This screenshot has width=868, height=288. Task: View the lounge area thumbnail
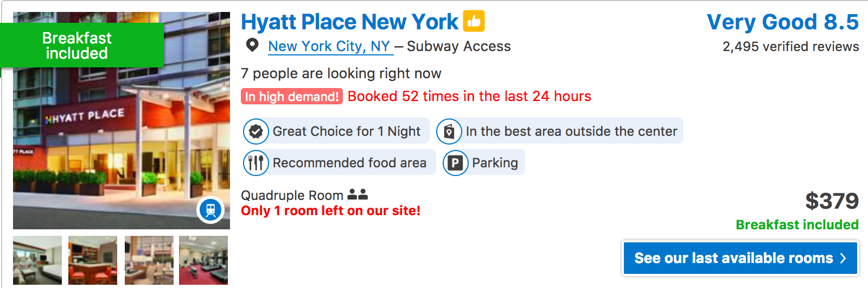(x=149, y=260)
